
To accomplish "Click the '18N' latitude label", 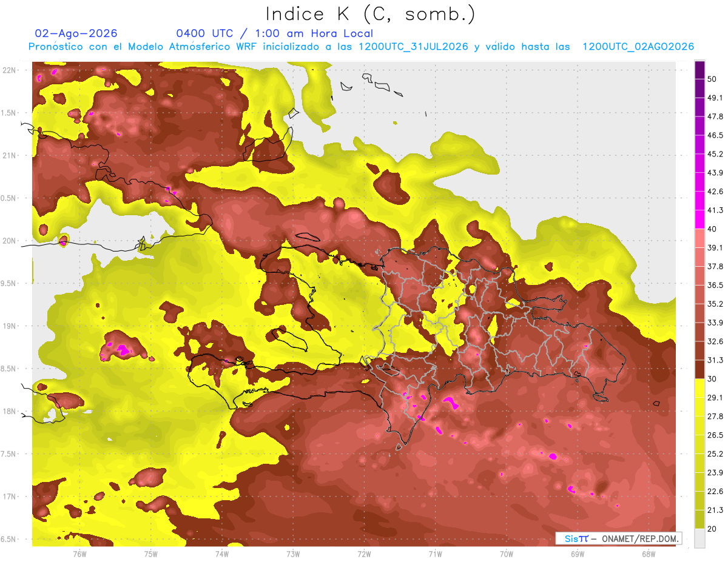I will coord(10,412).
